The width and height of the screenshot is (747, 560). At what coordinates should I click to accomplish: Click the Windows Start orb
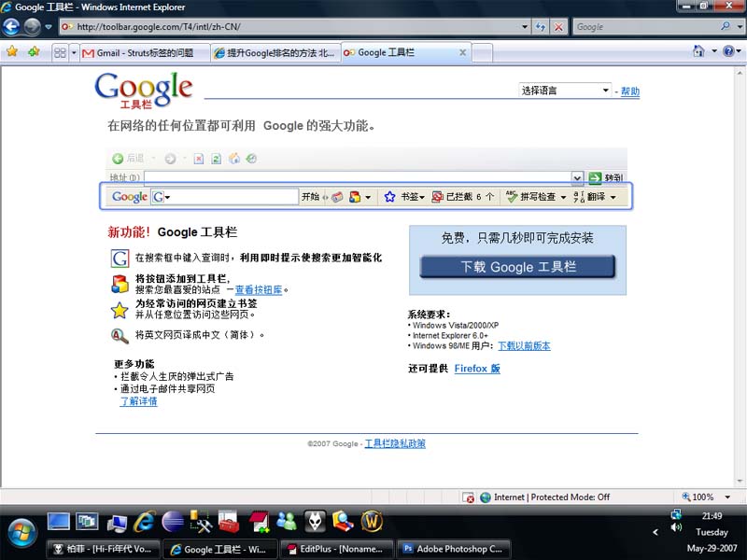coord(21,532)
